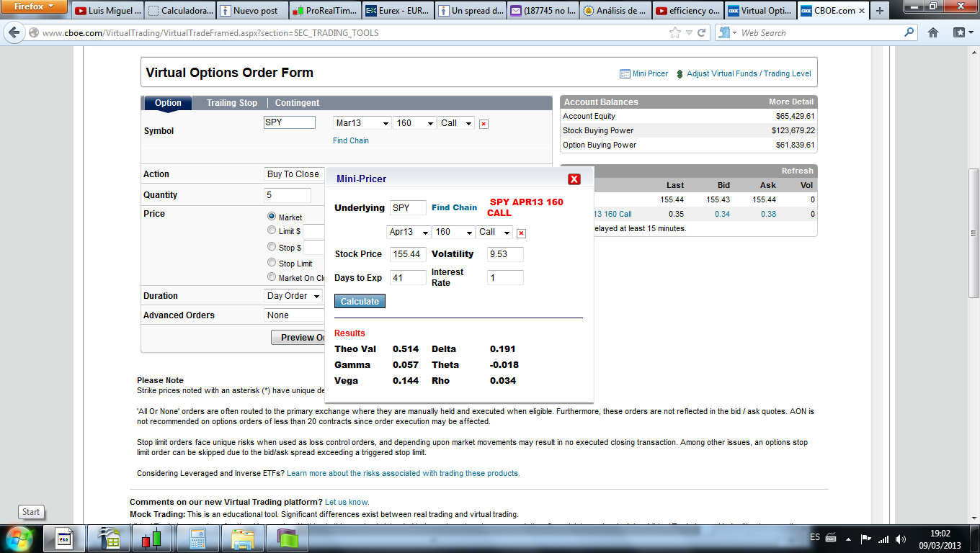Image resolution: width=980 pixels, height=553 pixels.
Task: Open the Call type dropdown in Mini-Pricer
Action: (495, 232)
